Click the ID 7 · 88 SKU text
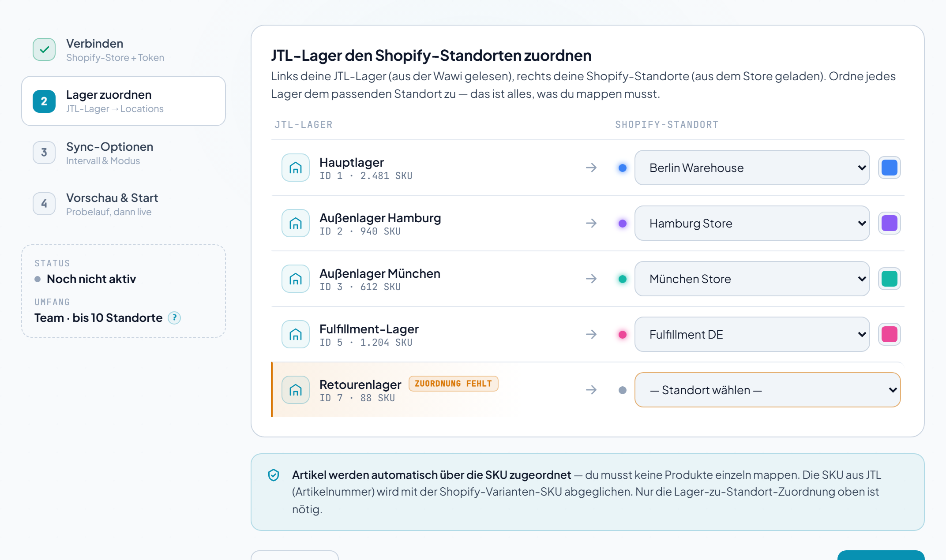 coord(357,398)
